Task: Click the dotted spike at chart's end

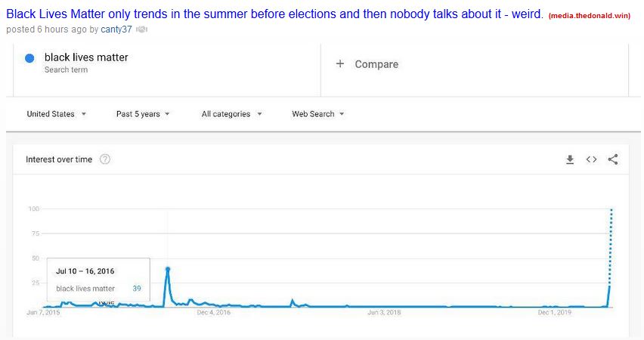Action: 611,246
